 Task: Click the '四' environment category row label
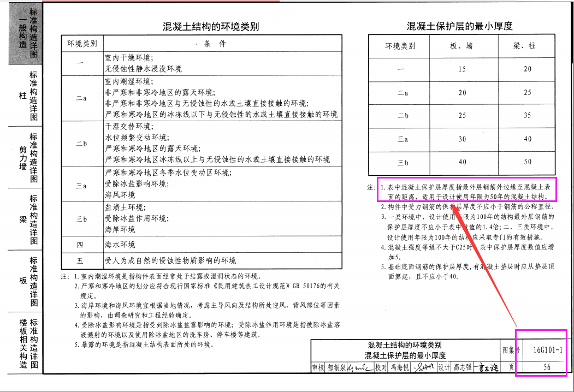[x=80, y=245]
